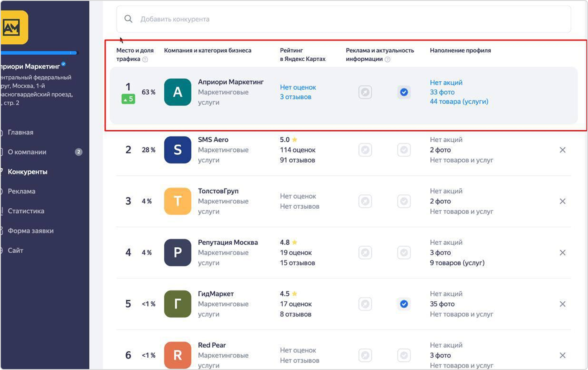Click the teal 'A' Априори Маркетинг logo
This screenshot has height=370, width=588.
(178, 92)
